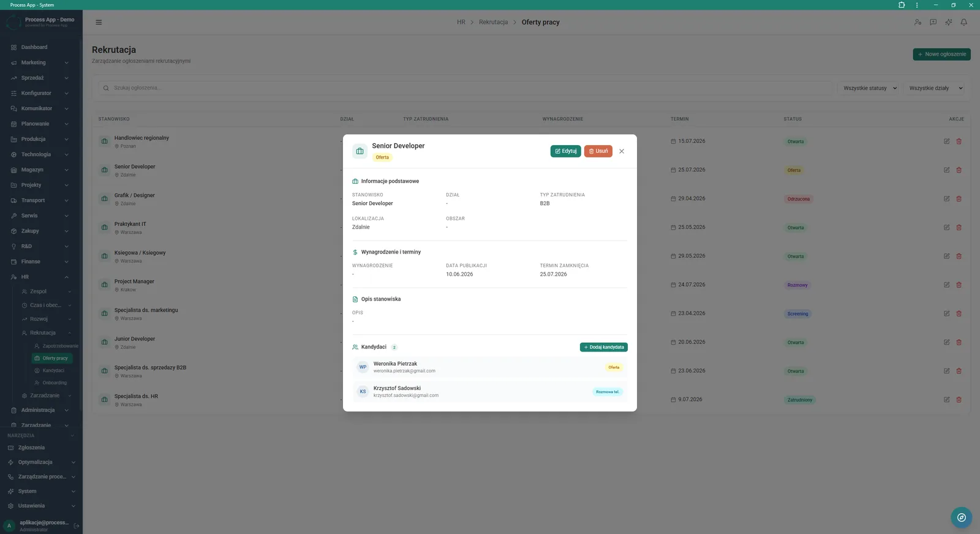Collapse the Narzędzia section header

click(41, 435)
